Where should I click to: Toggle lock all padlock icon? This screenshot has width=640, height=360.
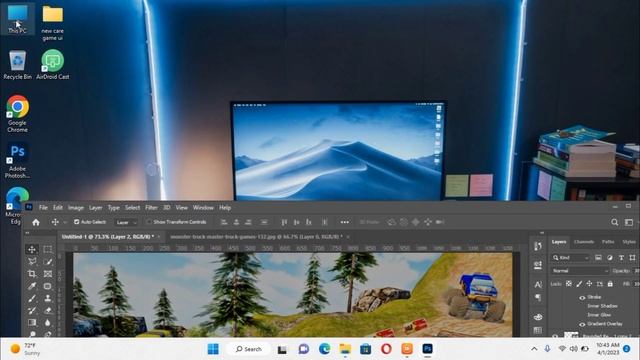(x=610, y=284)
